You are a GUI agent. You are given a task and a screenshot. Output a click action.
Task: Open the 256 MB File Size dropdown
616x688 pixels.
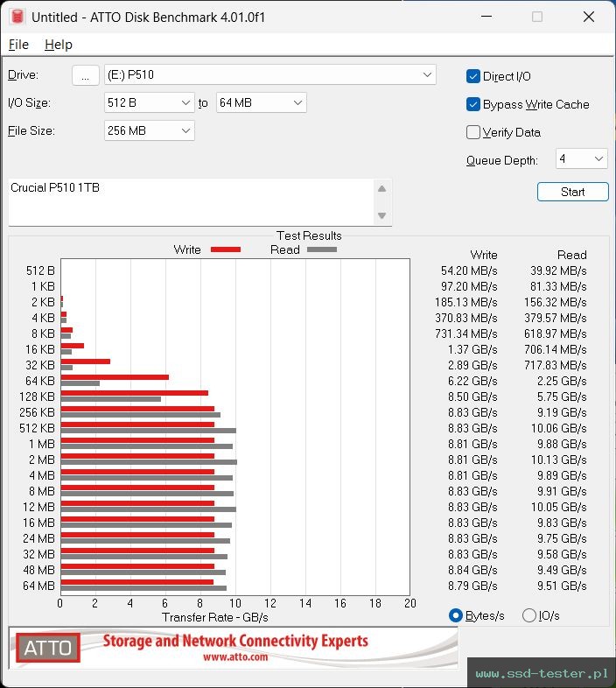149,130
